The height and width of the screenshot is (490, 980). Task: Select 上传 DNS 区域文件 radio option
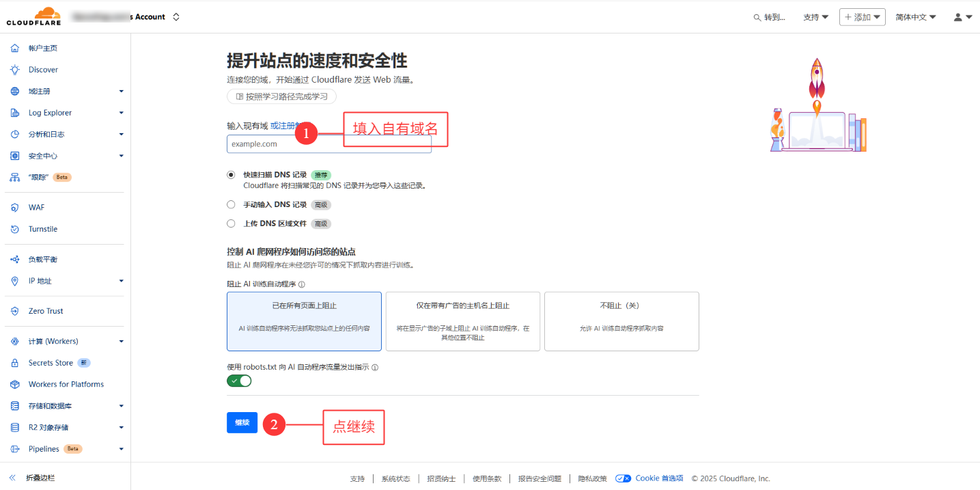(231, 223)
